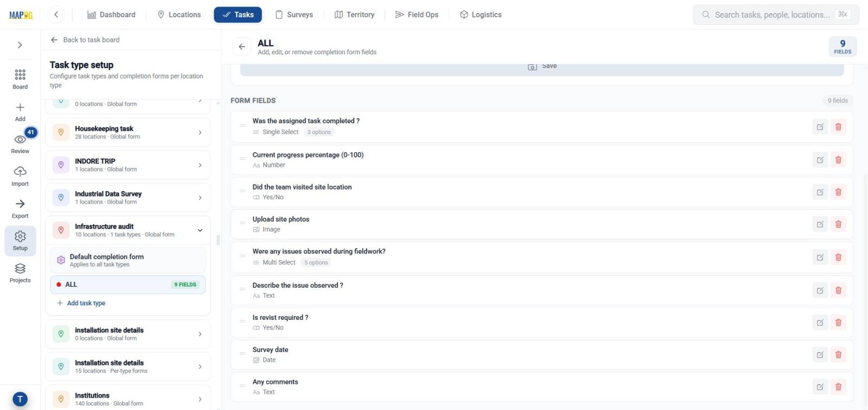Edit the 'Upload site photos' field
Image resolution: width=868 pixels, height=410 pixels.
[x=820, y=224]
